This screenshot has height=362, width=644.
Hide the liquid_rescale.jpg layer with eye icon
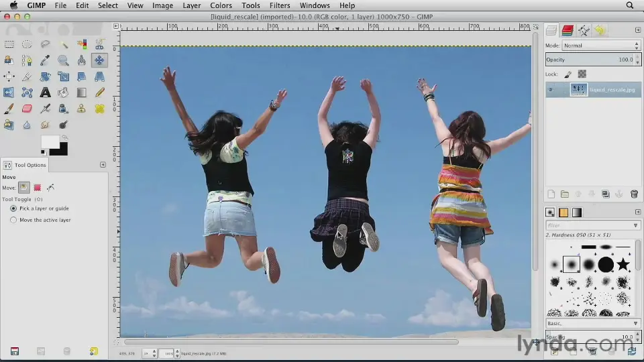click(x=551, y=90)
